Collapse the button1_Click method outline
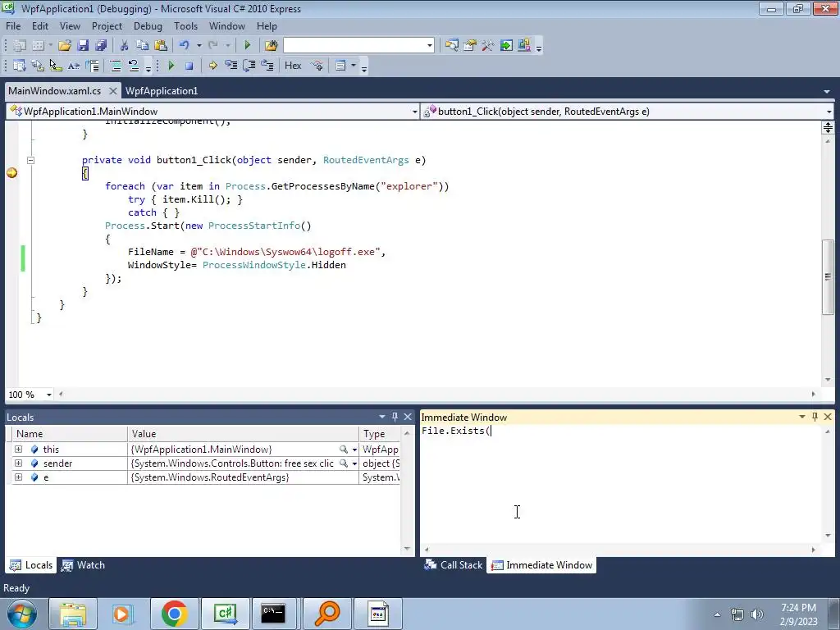The image size is (840, 630). [x=30, y=160]
